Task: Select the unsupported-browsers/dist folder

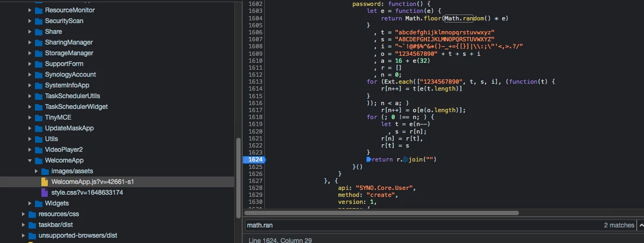Action: 77,235
